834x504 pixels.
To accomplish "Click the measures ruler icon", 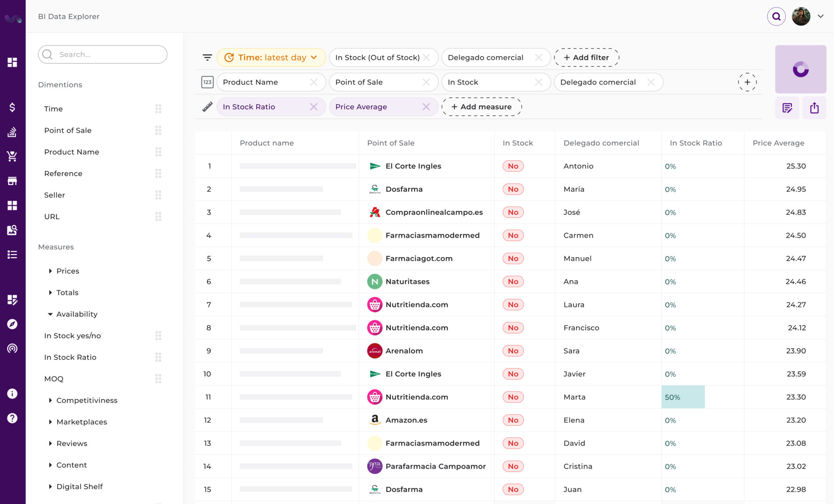I will coord(206,107).
